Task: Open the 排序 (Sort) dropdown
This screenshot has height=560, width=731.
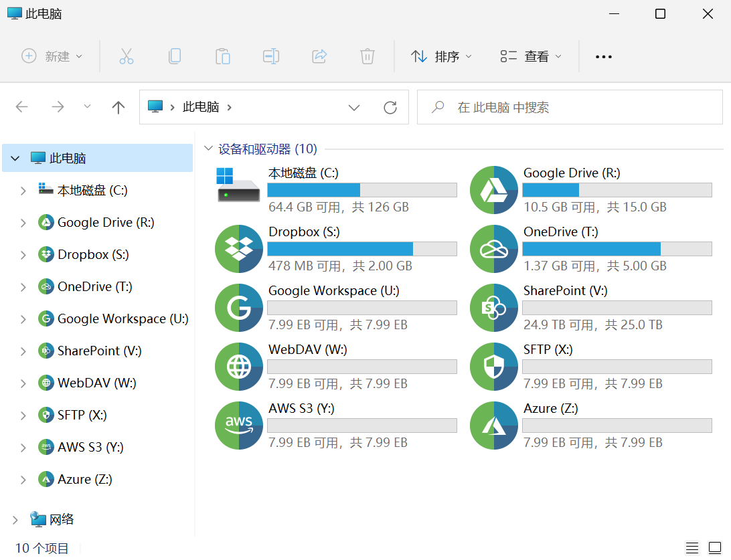Action: click(x=441, y=56)
